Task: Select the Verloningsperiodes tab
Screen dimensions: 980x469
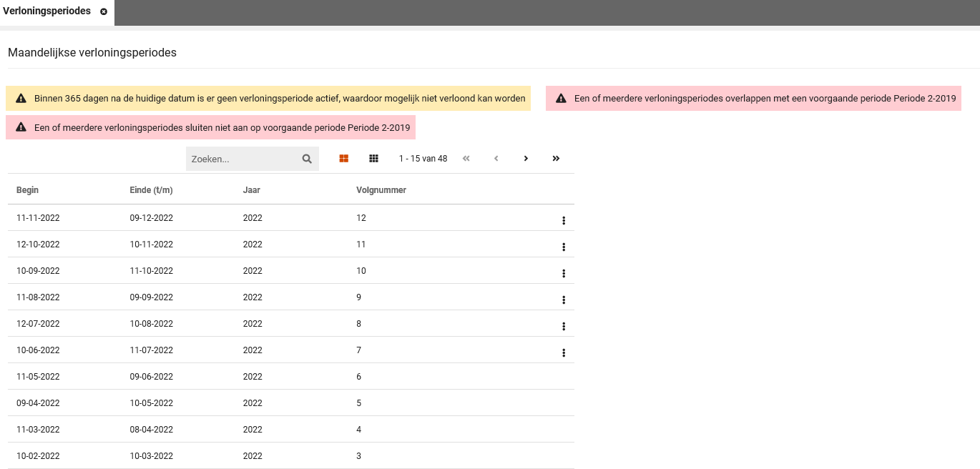Action: coord(47,11)
